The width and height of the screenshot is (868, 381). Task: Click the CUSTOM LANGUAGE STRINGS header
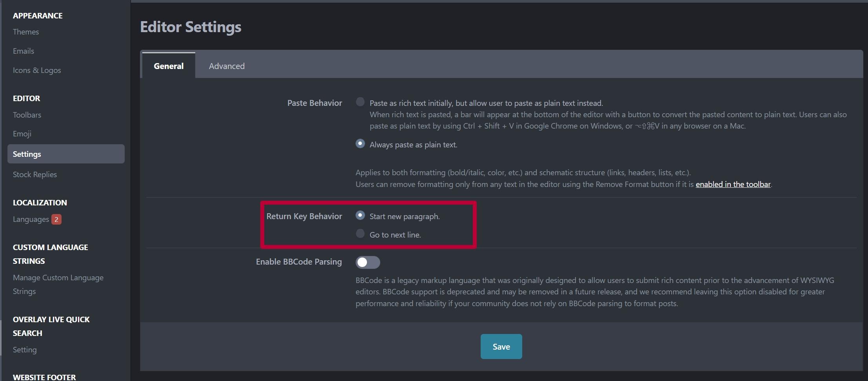(50, 254)
